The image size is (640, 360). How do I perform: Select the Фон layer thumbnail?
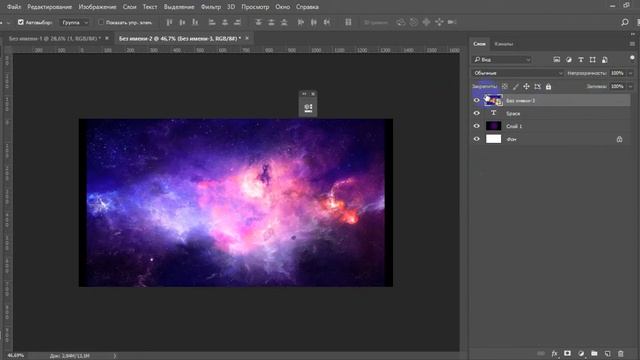[x=493, y=139]
